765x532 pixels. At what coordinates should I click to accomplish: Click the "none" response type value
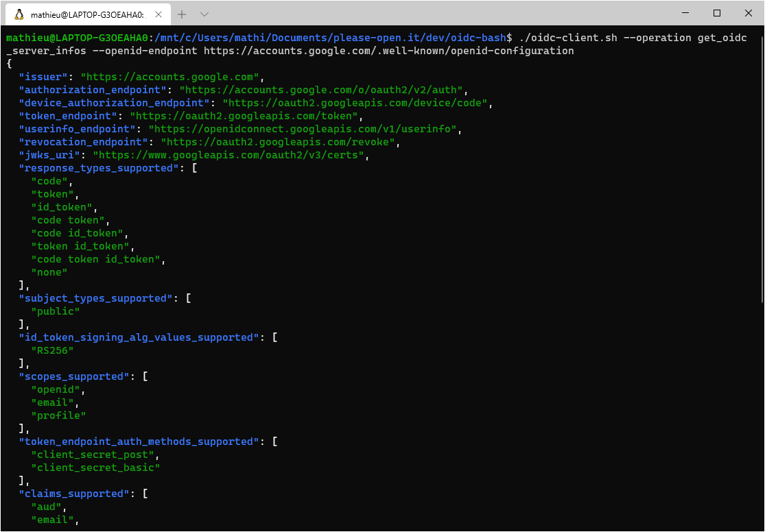tap(50, 272)
